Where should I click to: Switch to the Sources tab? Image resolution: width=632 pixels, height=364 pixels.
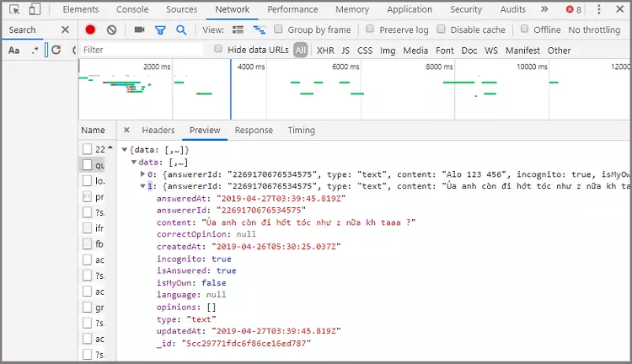coord(182,9)
